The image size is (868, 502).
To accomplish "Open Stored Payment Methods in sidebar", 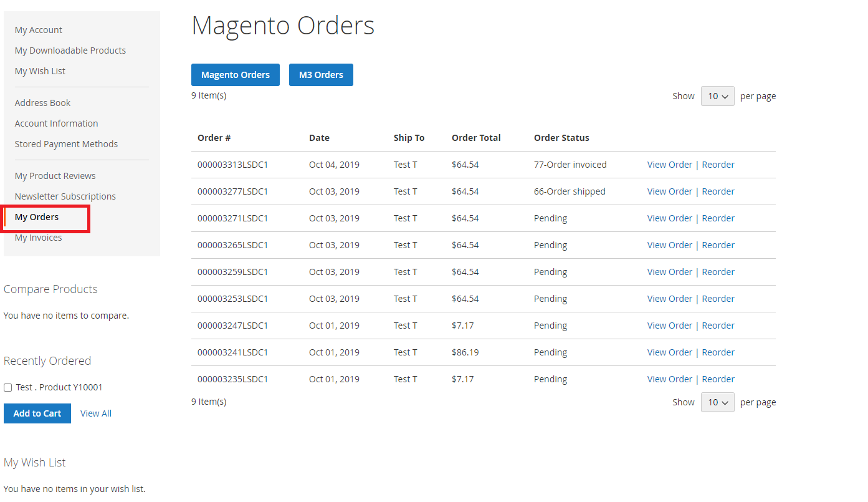I will pos(66,144).
